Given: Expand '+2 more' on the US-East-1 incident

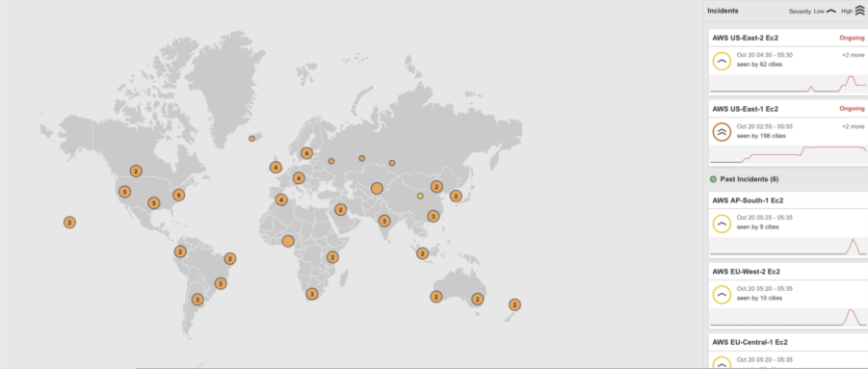Looking at the screenshot, I should (x=853, y=126).
